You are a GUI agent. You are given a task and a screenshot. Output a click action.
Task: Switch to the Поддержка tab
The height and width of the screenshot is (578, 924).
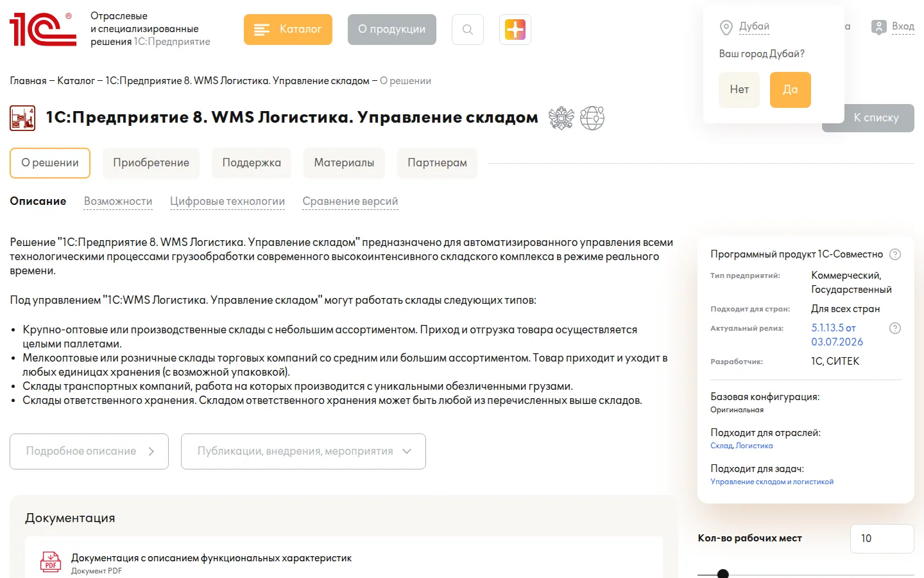click(252, 163)
